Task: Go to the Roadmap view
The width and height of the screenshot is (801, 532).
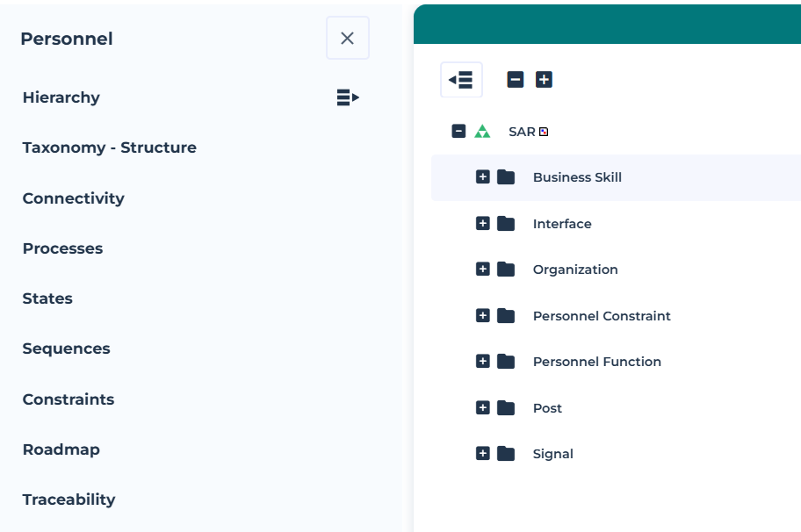Action: (x=61, y=449)
